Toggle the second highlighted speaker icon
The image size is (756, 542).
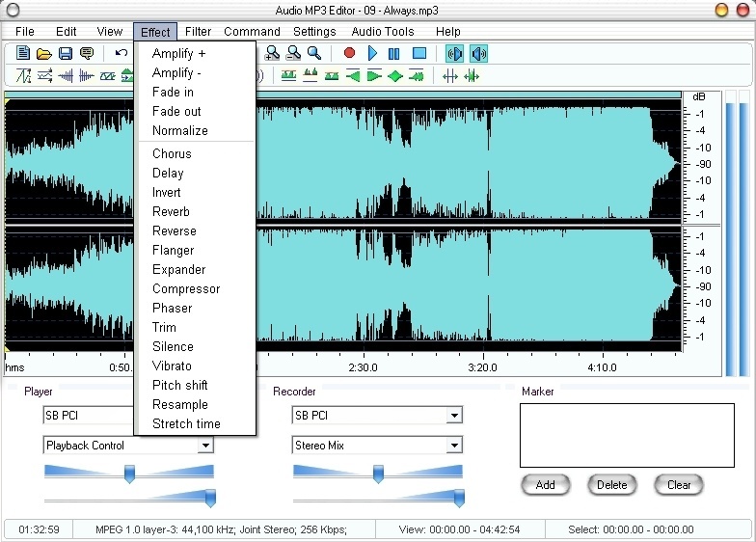click(x=478, y=54)
